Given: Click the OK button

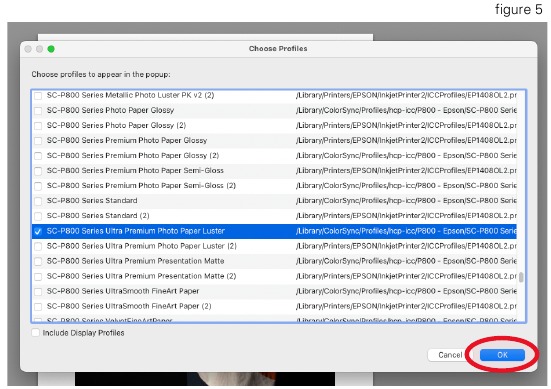Looking at the screenshot, I should [502, 355].
